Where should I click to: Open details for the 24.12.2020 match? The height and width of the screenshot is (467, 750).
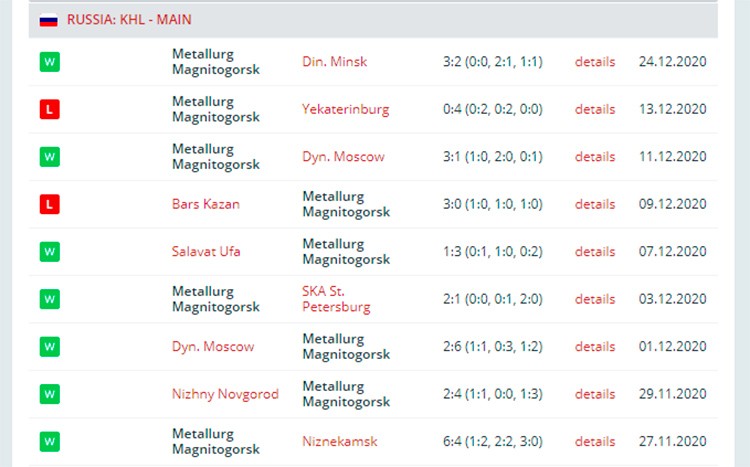(x=595, y=62)
